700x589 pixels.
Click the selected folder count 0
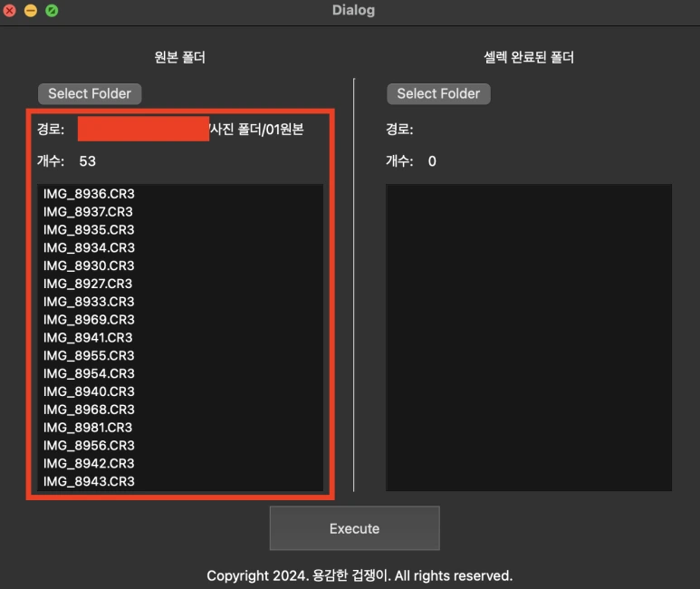432,161
